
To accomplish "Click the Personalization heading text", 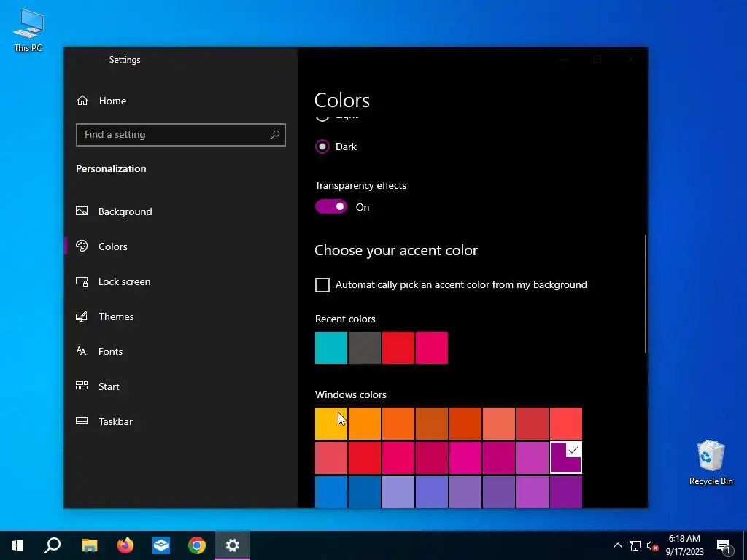I will (111, 168).
